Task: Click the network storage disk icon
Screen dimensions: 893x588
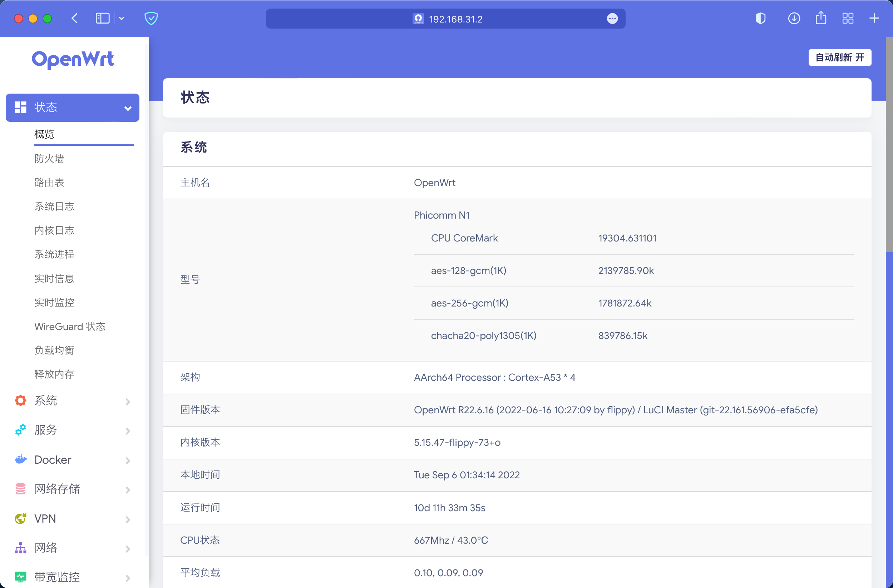Action: (x=21, y=489)
